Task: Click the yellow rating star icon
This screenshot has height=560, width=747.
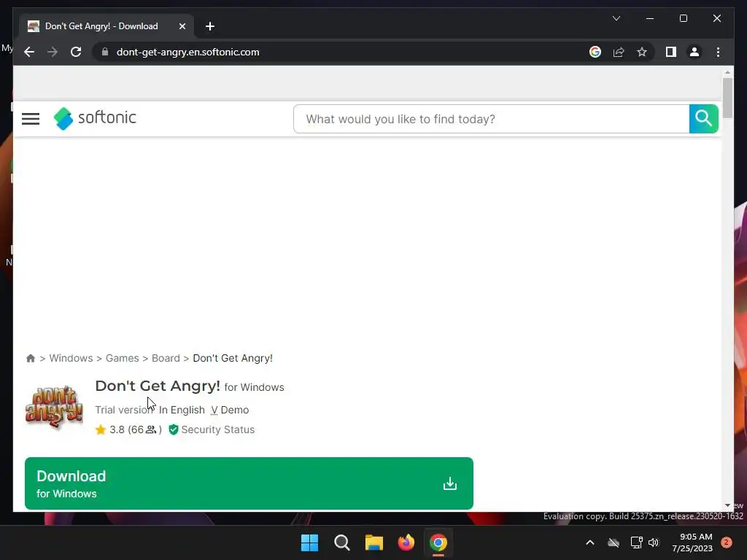Action: 101,429
